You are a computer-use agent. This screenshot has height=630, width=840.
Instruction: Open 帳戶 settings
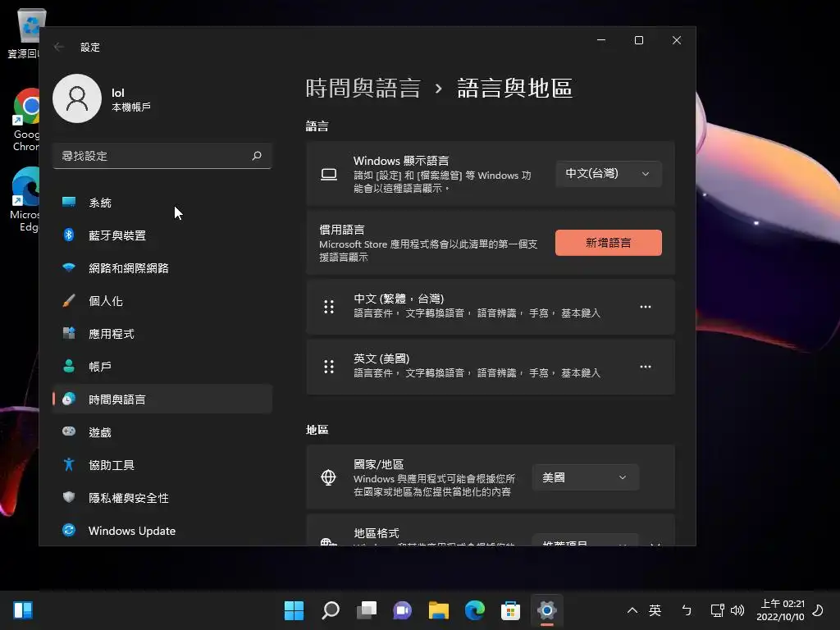click(x=162, y=367)
